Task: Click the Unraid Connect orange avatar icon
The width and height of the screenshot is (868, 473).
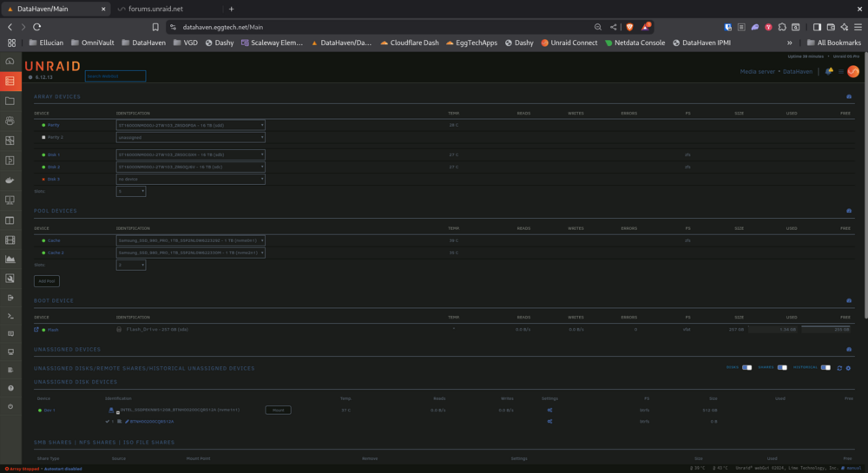Action: coord(853,71)
